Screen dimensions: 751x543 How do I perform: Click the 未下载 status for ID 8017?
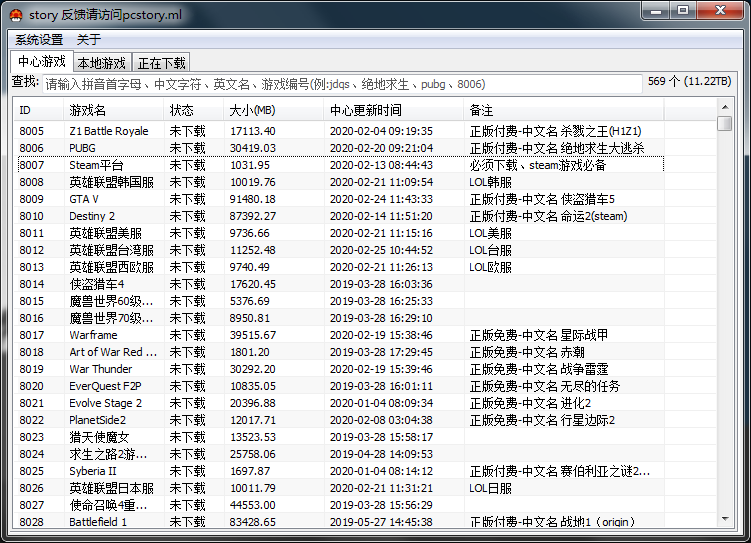point(187,335)
